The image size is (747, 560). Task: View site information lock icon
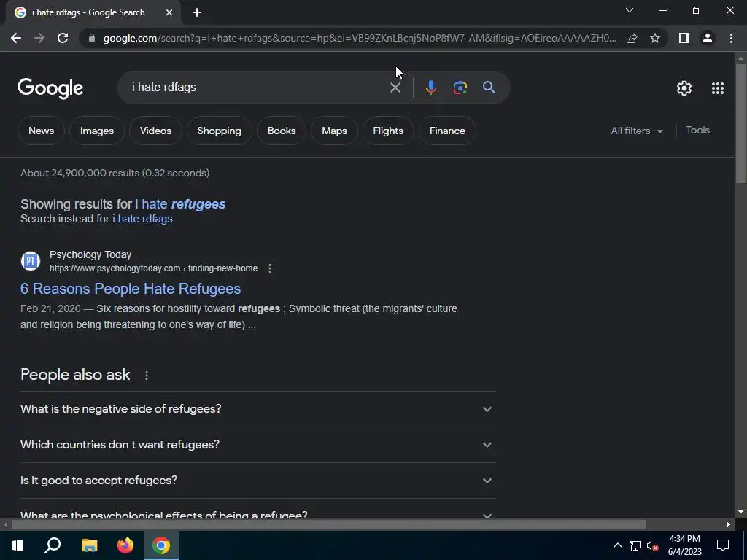pyautogui.click(x=92, y=38)
